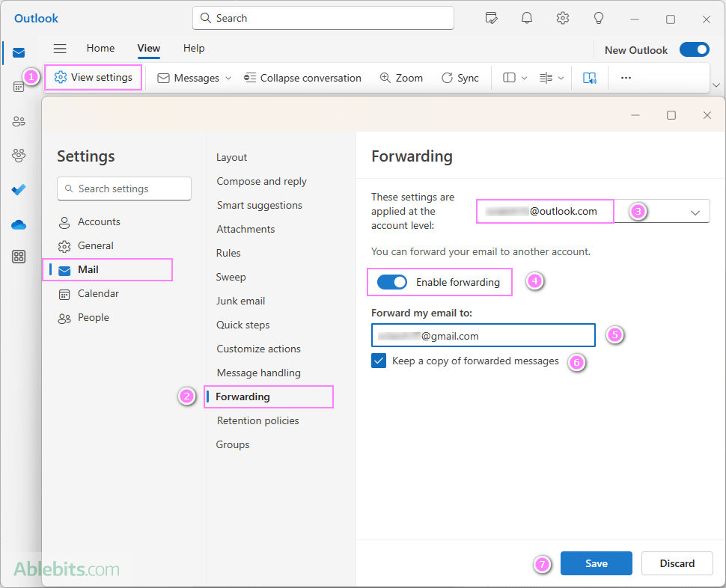Screen dimensions: 726x588
Task: Save the forwarding settings
Action: [x=596, y=563]
